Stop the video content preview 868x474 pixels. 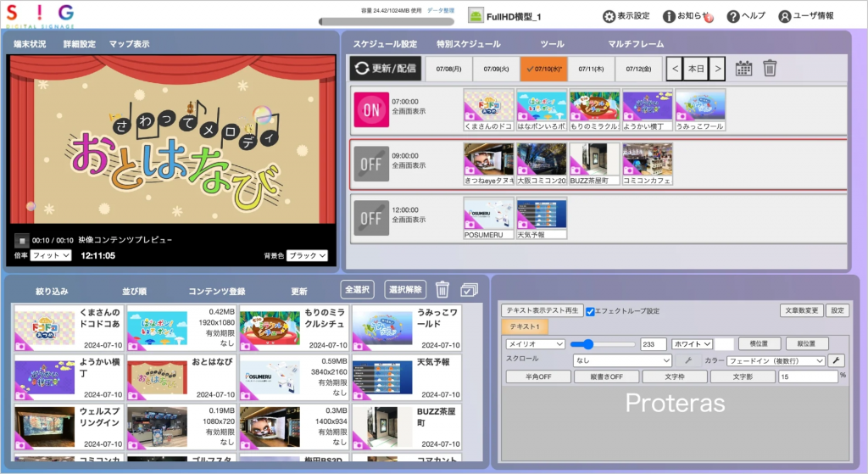tap(21, 240)
